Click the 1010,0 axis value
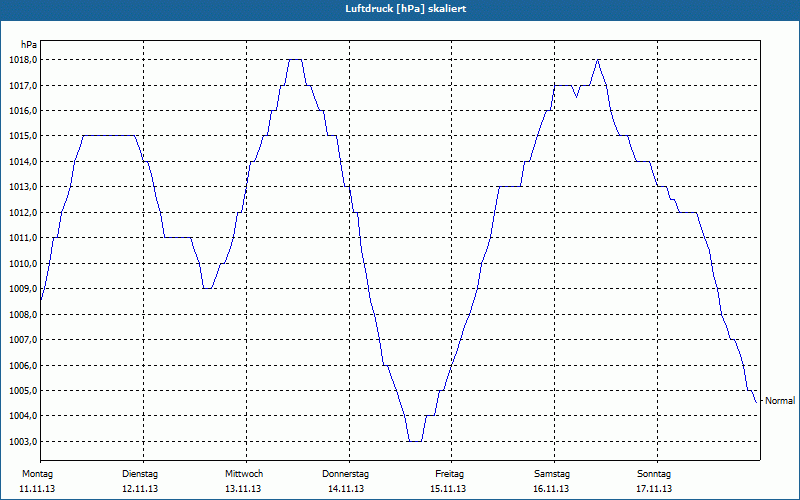 (23, 263)
